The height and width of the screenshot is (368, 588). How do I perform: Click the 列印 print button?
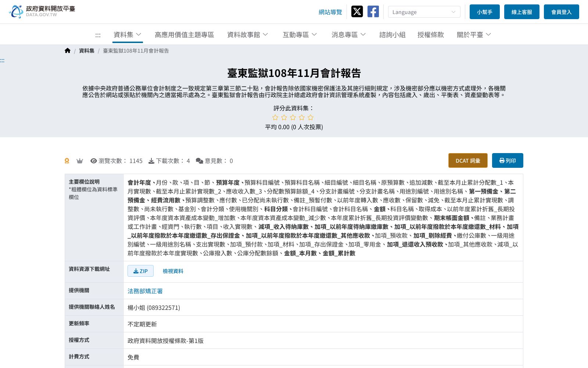click(508, 160)
